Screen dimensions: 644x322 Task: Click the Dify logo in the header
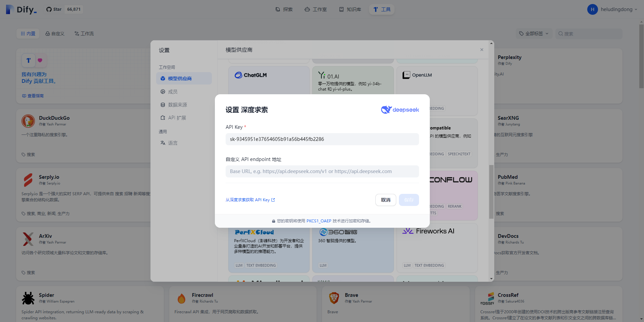(21, 9)
